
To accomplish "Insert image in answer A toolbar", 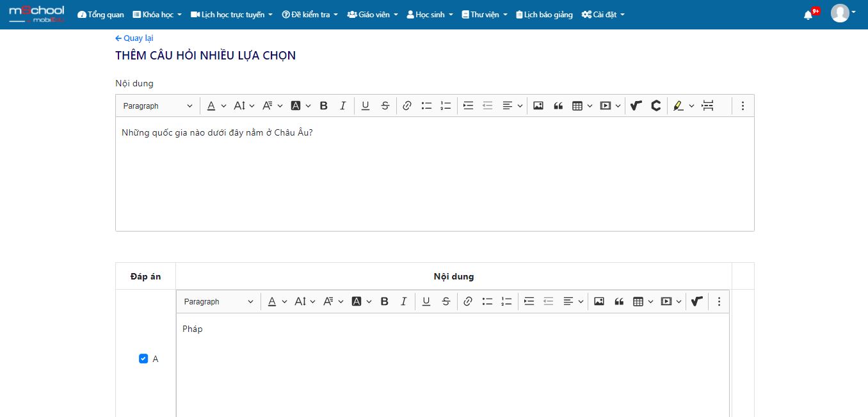I will click(599, 302).
